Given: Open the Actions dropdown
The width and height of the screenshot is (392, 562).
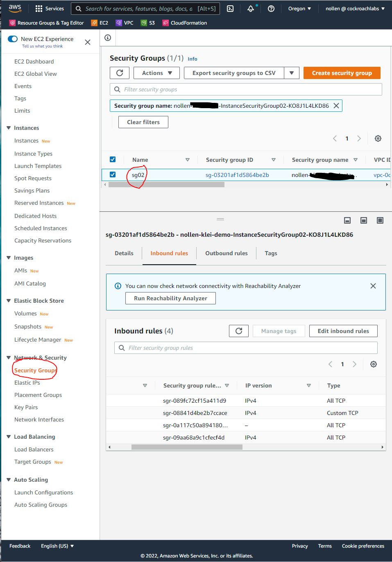Looking at the screenshot, I should pyautogui.click(x=156, y=73).
